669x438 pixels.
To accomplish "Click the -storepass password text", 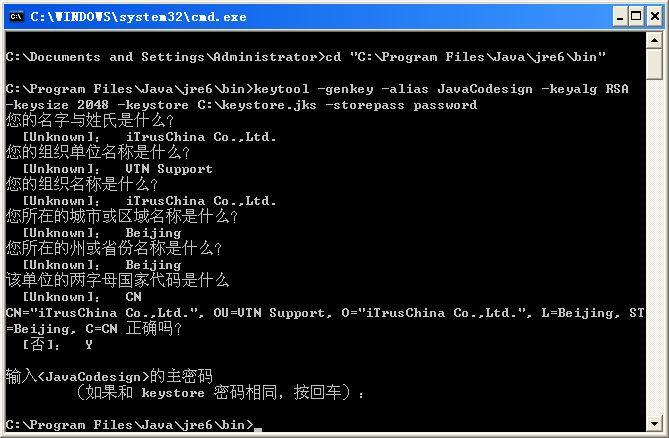I will point(401,105).
